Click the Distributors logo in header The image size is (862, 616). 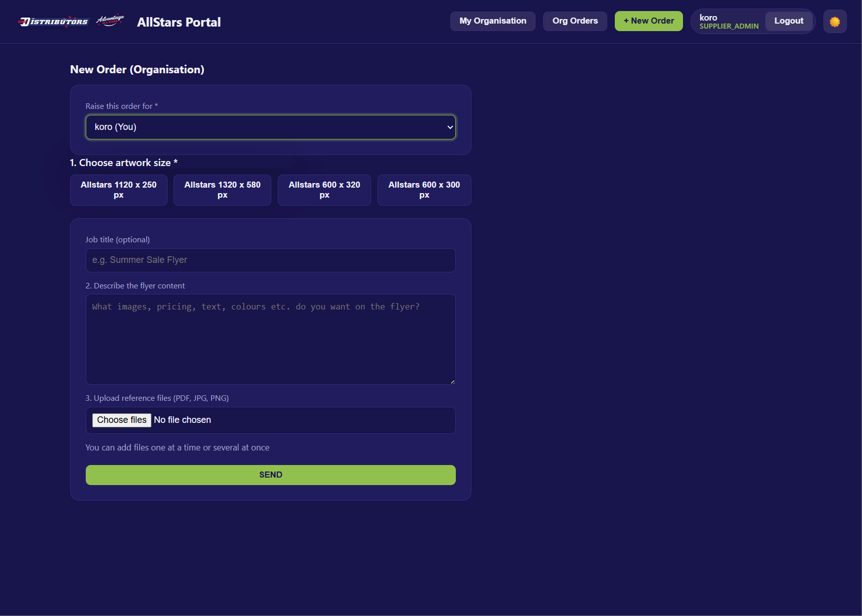coord(53,22)
